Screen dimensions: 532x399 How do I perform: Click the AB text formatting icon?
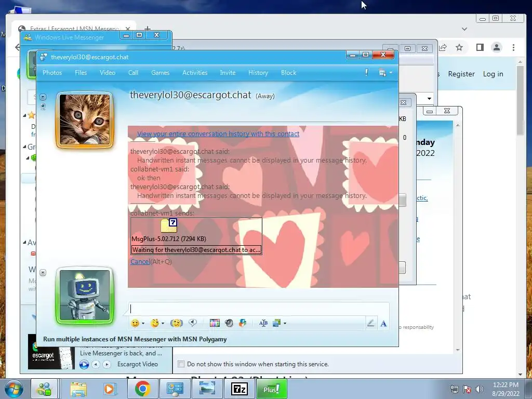pos(263,323)
